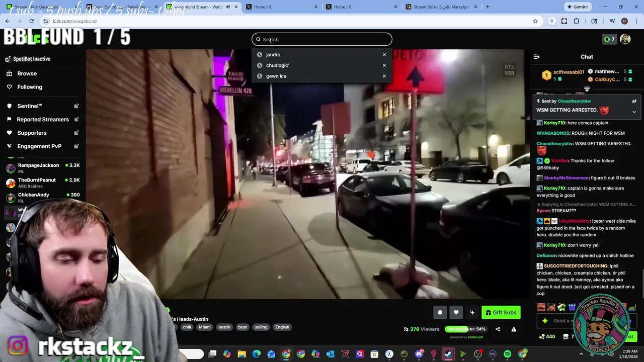Screen dimensions: 644x362
Task: Open the Chrome profile avatar R
Action: [624, 21]
